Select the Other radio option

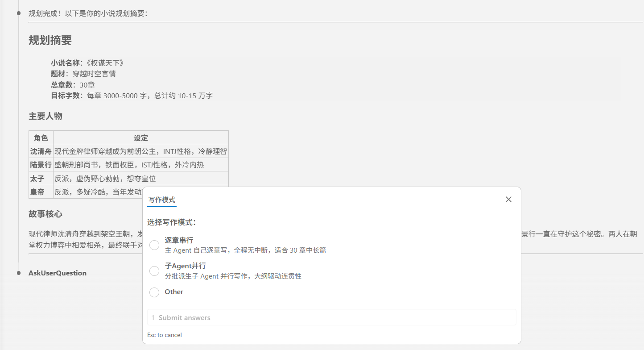click(x=154, y=292)
